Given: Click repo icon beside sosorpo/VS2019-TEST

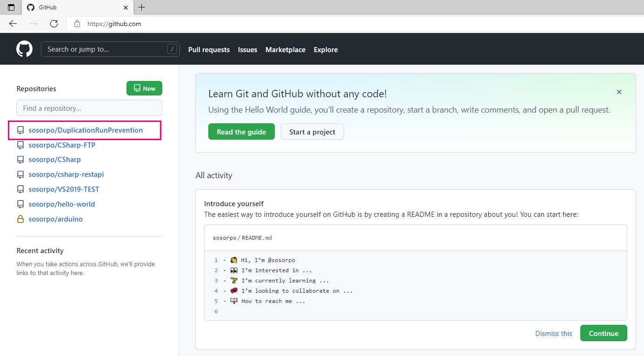Looking at the screenshot, I should pos(20,189).
